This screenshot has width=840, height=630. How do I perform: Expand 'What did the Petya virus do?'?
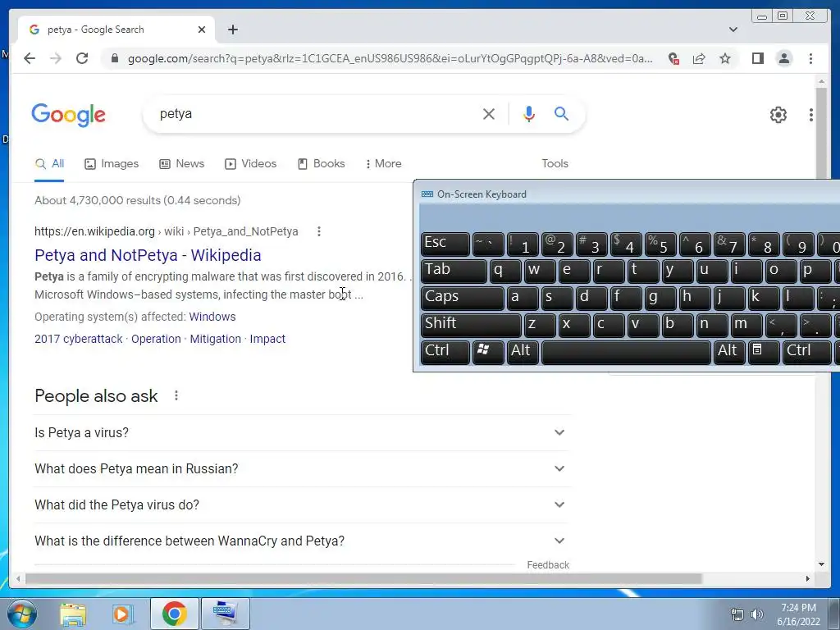(x=302, y=504)
